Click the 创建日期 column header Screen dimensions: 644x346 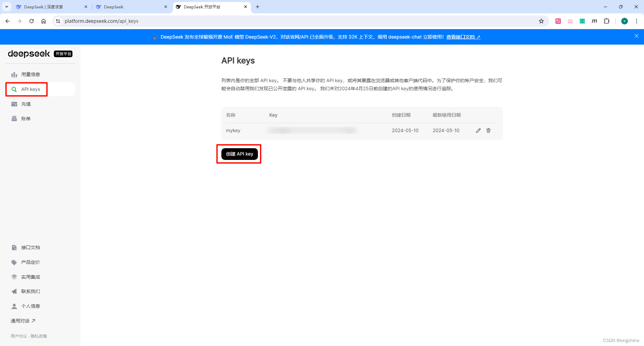point(401,115)
